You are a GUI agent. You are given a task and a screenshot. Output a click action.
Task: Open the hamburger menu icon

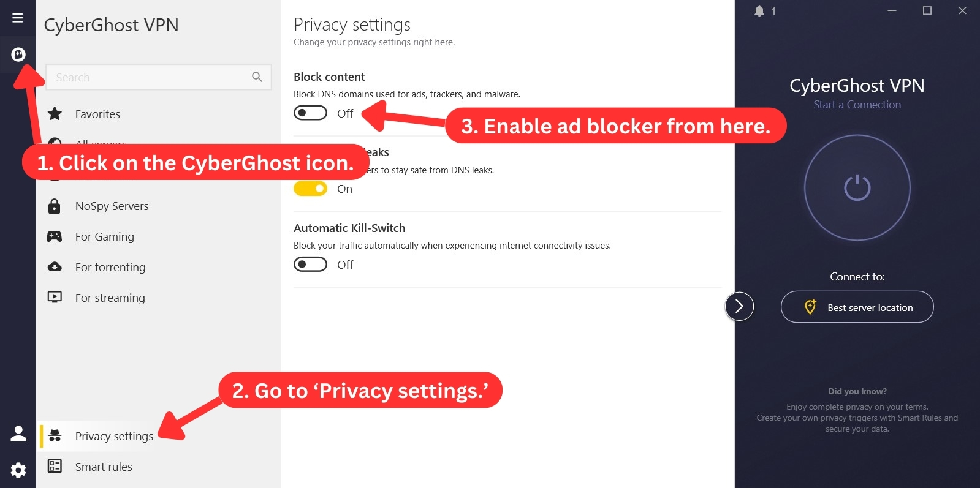pos(18,18)
